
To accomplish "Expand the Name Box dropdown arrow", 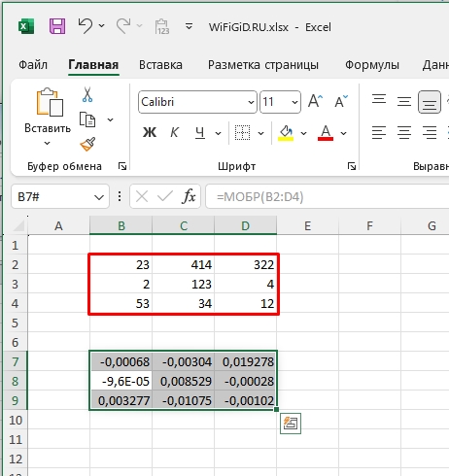I will pyautogui.click(x=99, y=197).
